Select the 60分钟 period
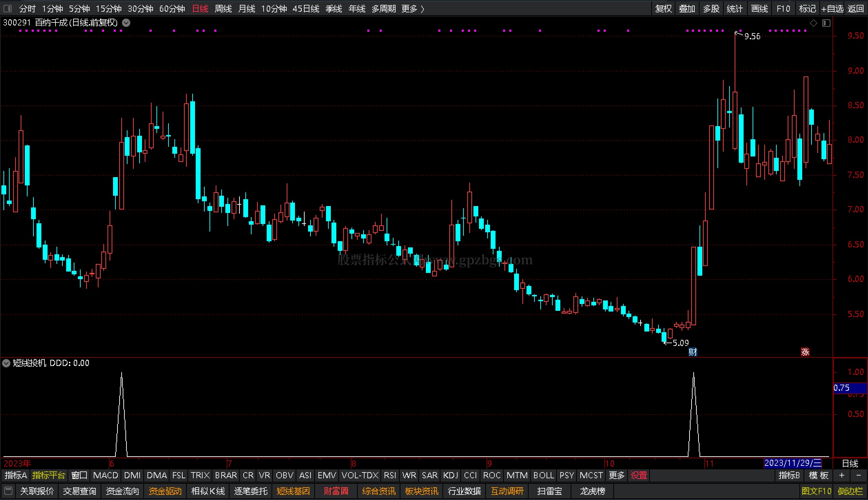868x500 pixels. point(172,9)
